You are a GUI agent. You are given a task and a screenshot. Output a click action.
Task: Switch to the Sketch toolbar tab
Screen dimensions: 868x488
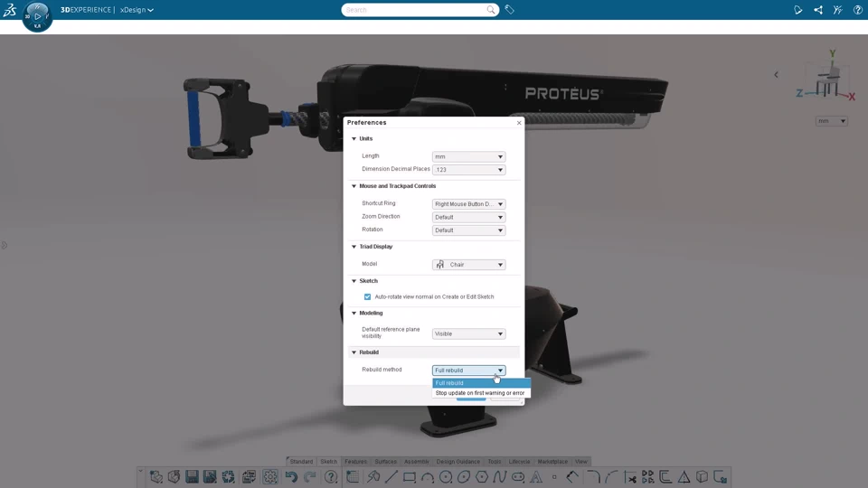click(x=329, y=462)
